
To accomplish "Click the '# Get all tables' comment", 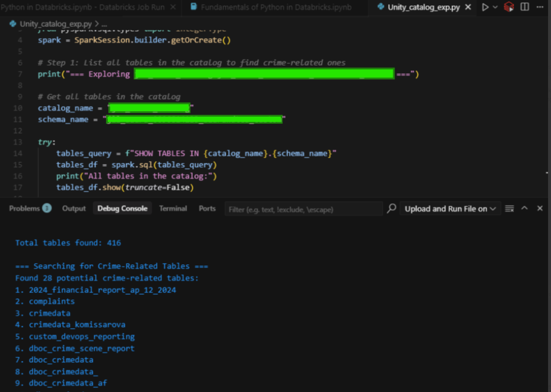I will [x=109, y=97].
